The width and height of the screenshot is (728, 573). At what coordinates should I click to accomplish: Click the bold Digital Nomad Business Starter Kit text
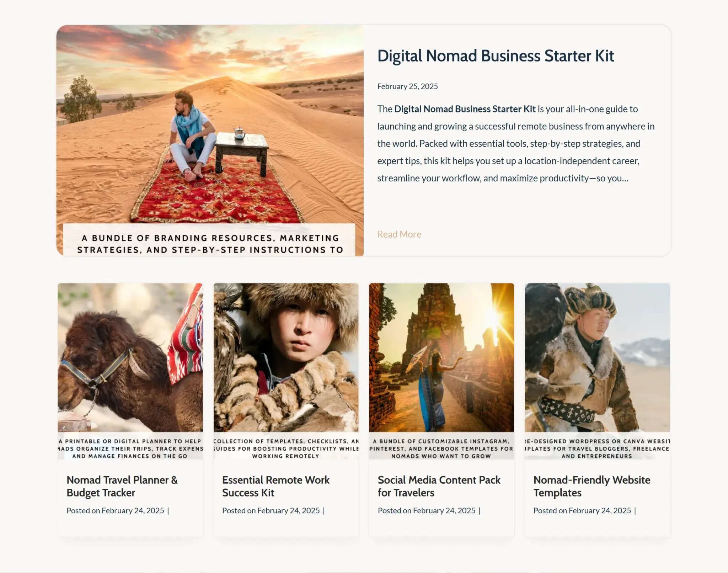point(465,109)
